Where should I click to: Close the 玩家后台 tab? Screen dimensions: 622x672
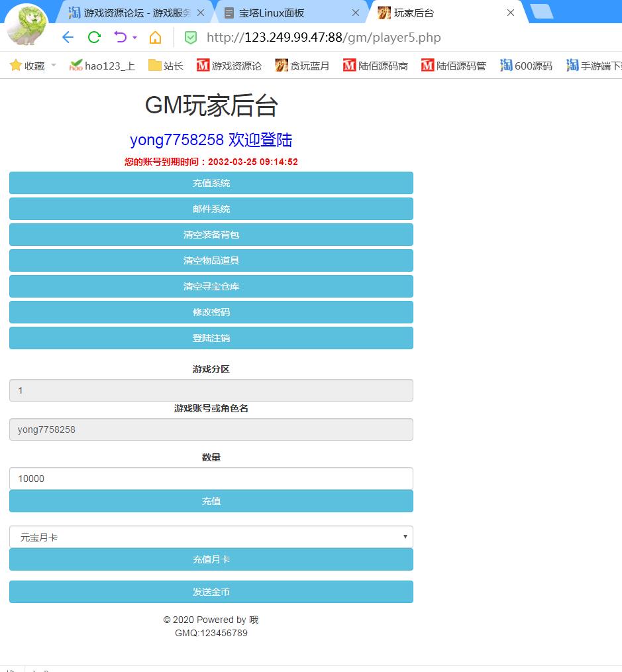pos(510,13)
